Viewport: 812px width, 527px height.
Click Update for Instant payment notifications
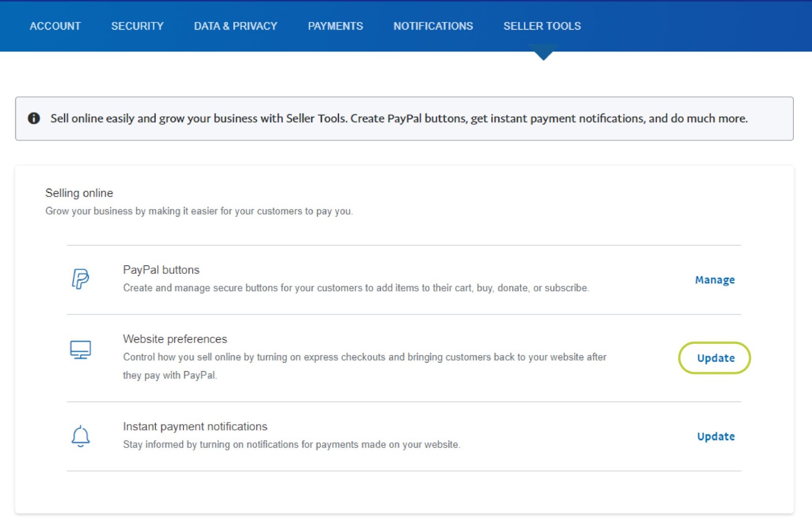[x=716, y=437]
